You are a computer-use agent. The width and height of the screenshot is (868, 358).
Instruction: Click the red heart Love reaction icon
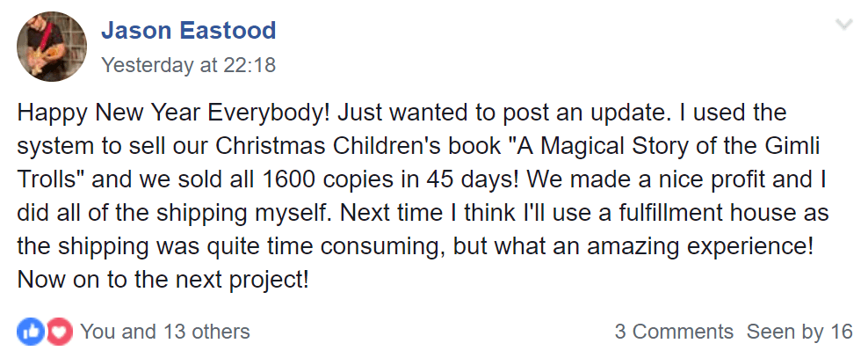click(59, 332)
